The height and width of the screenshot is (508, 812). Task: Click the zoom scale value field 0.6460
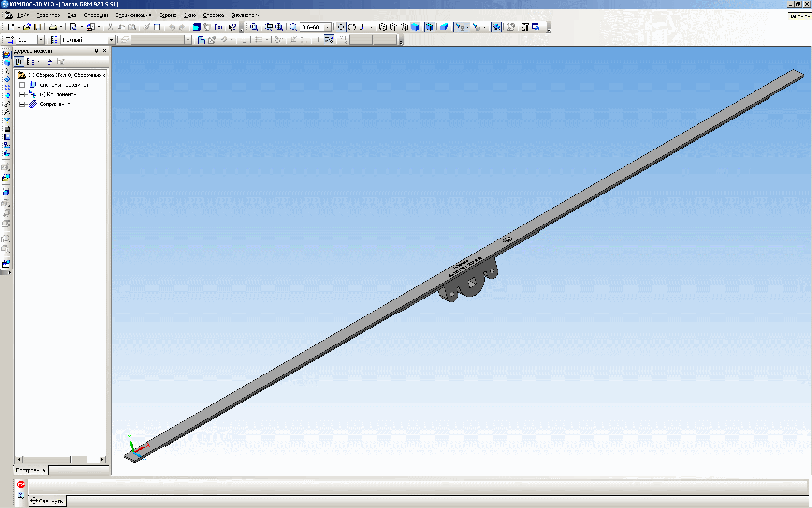click(x=312, y=27)
